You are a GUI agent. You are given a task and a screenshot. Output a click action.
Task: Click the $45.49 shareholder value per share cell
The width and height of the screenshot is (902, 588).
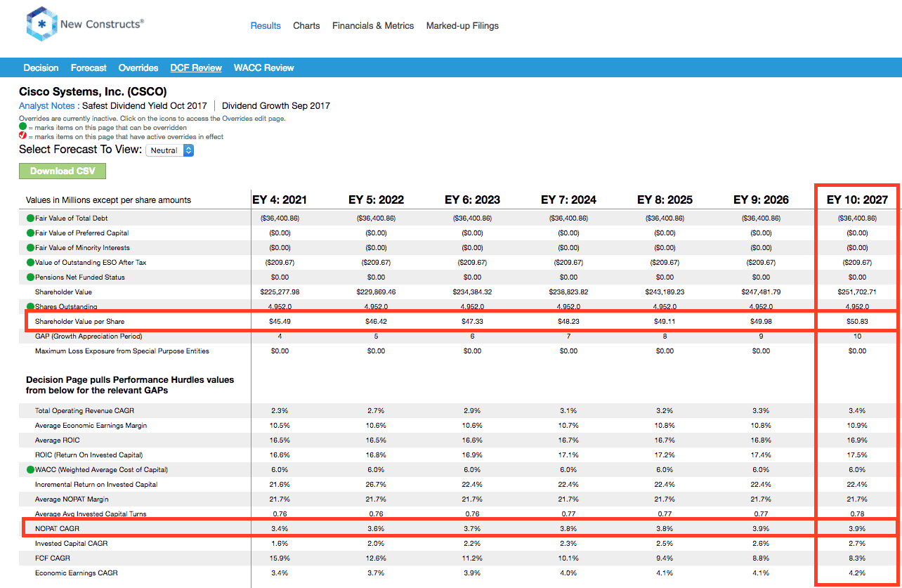point(280,321)
